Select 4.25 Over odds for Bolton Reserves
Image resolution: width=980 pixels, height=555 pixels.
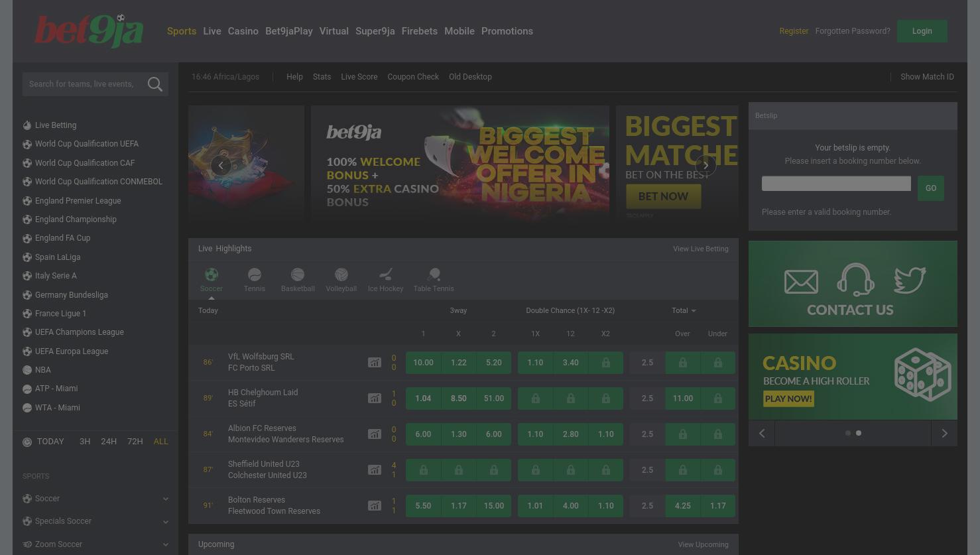tap(682, 506)
